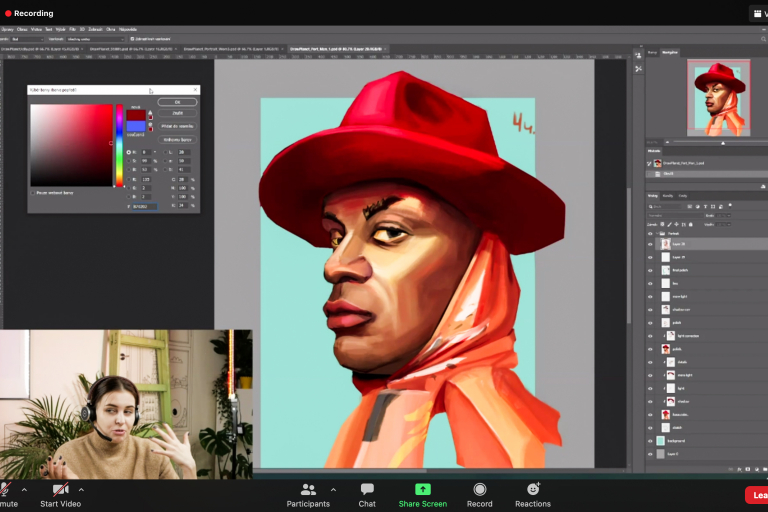Viewport: 768px width, 512px height.
Task: Click Přidat do vzorníku button
Action: coord(177,126)
